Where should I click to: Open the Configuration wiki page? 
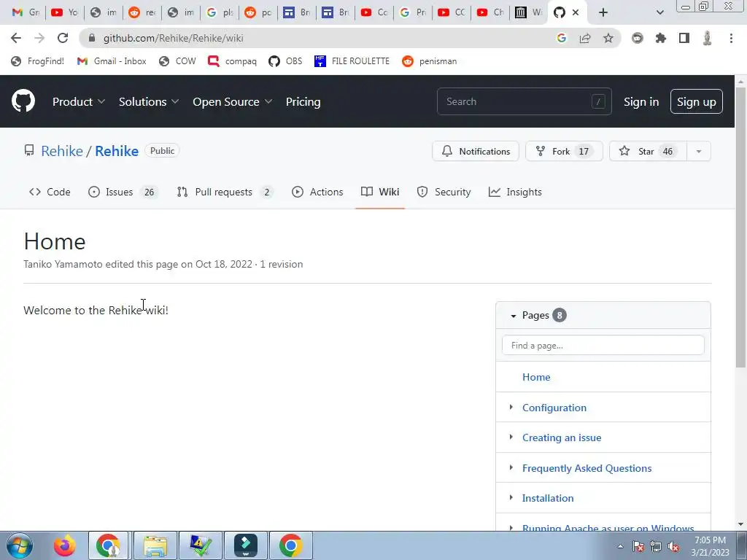pyautogui.click(x=554, y=408)
